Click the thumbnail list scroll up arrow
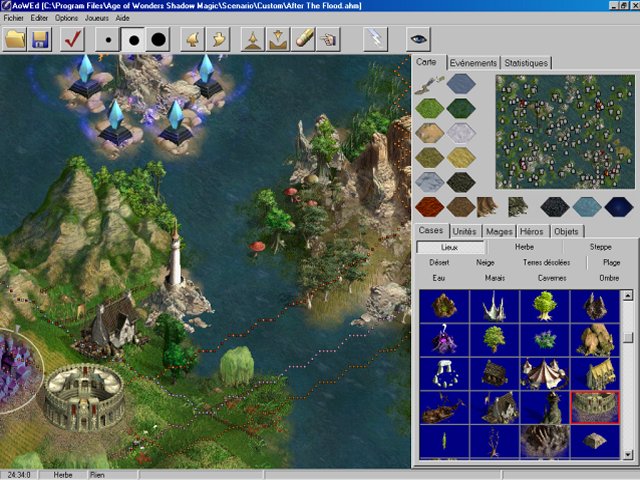This screenshot has height=480, width=640. 628,295
